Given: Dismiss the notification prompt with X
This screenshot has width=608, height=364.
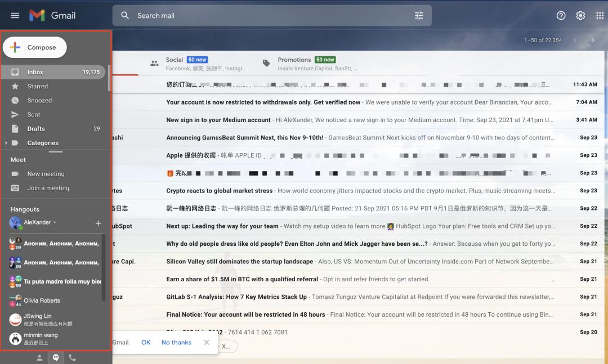Looking at the screenshot, I should 207,342.
